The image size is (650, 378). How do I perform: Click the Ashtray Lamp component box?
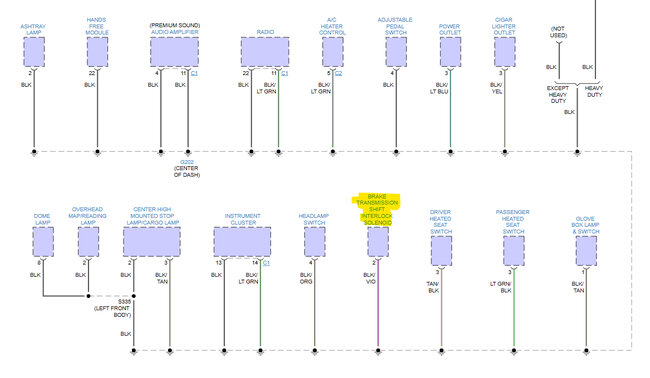34,52
